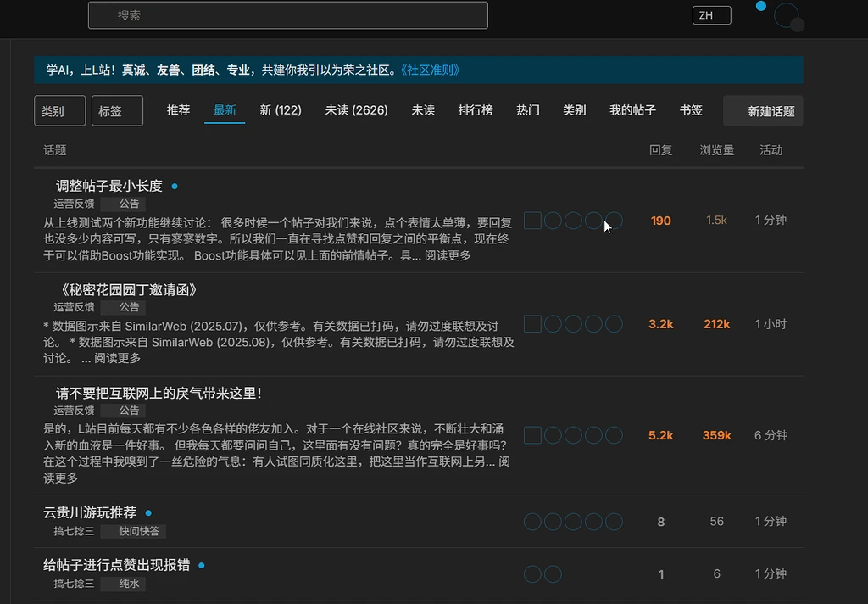This screenshot has width=868, height=604.
Task: Click the ZH language button
Action: (x=711, y=15)
